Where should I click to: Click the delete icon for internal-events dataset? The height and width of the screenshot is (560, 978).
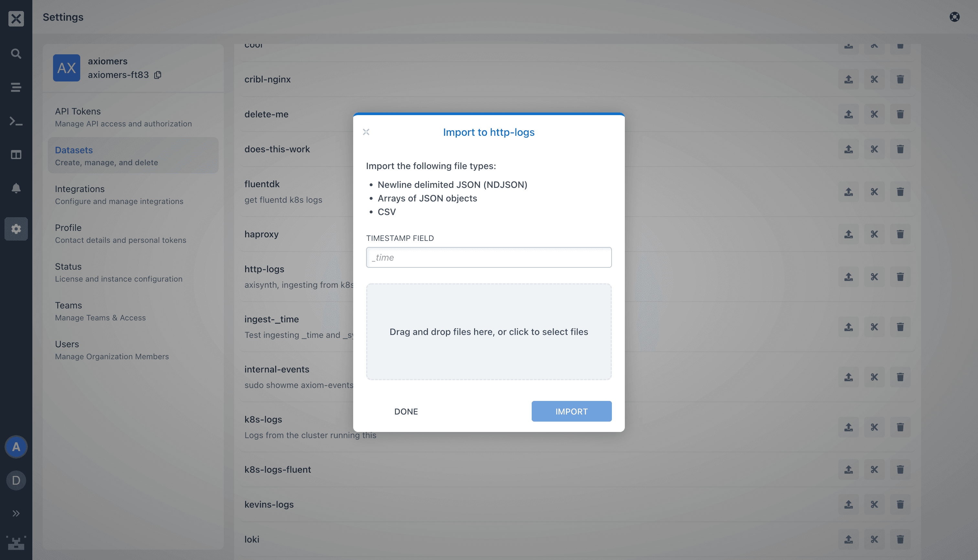click(x=900, y=377)
